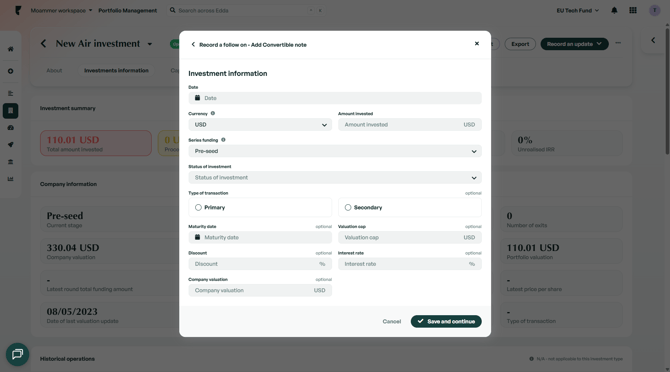Screen dimensions: 670x372
Task: Open the sidebar chart icon
Action: 11,179
